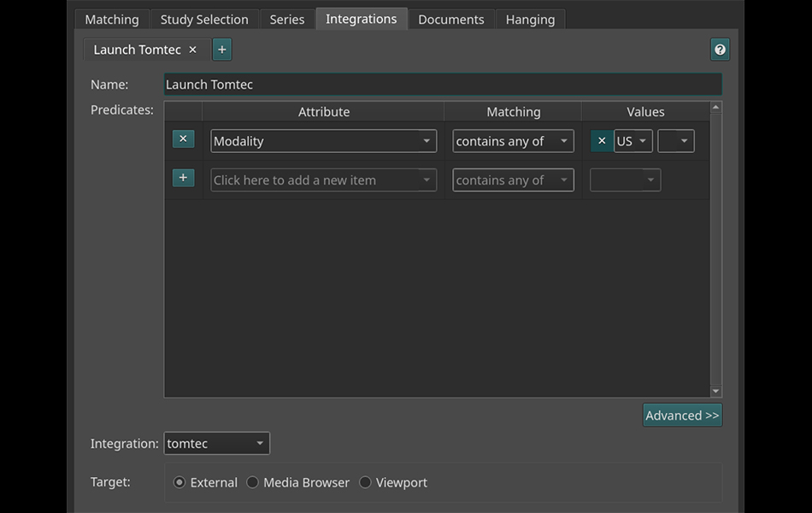Open the empty value dropdown beside US
812x513 pixels.
click(x=676, y=141)
